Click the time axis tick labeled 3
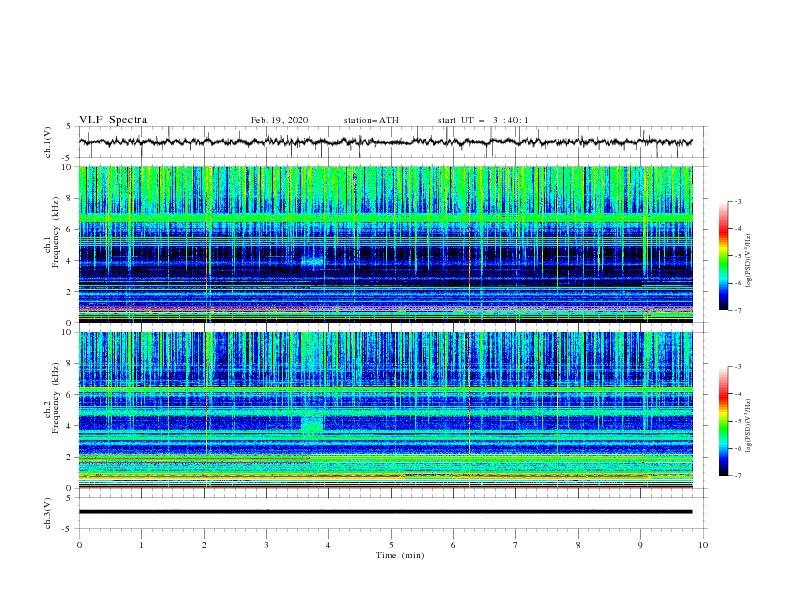792x612 pixels. point(266,545)
